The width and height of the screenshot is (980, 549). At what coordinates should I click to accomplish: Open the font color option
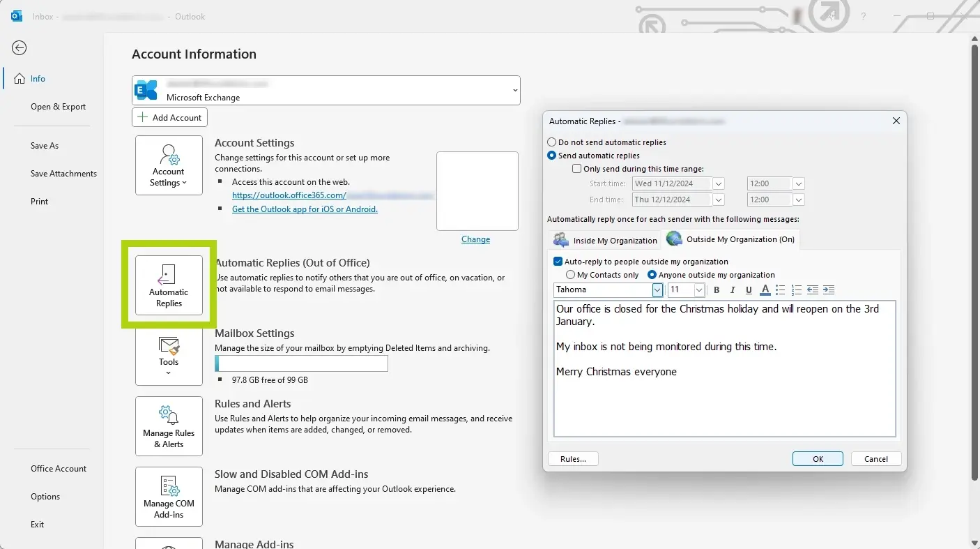click(x=765, y=289)
